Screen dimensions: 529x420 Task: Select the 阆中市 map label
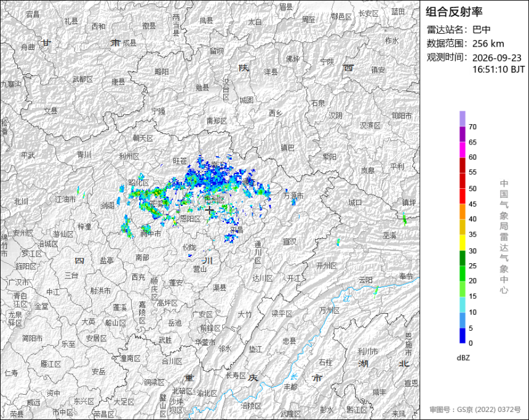[151, 234]
